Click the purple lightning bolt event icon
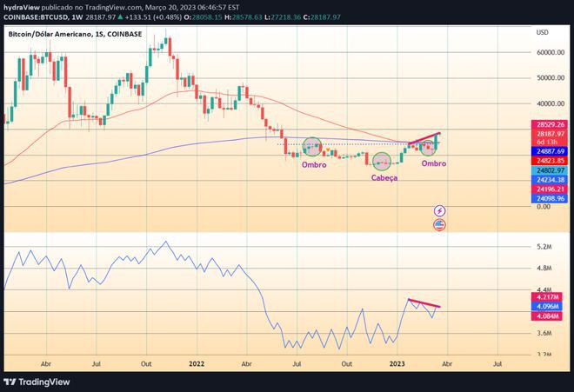Image resolution: width=574 pixels, height=392 pixels. (x=439, y=210)
